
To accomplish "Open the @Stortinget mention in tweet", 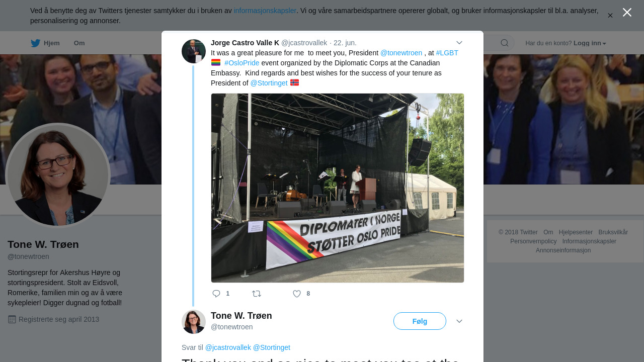I will pos(269,83).
